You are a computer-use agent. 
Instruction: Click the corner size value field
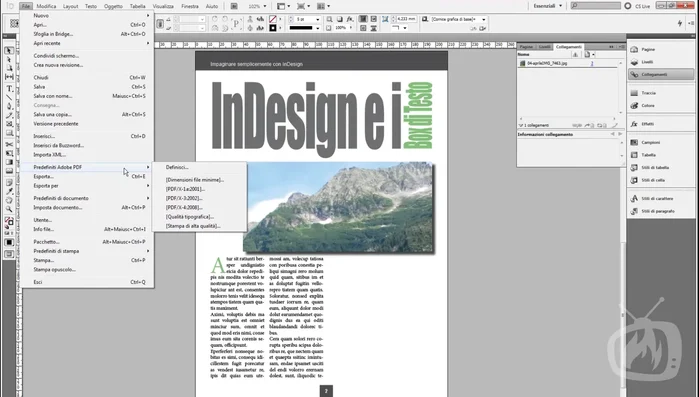[x=405, y=19]
